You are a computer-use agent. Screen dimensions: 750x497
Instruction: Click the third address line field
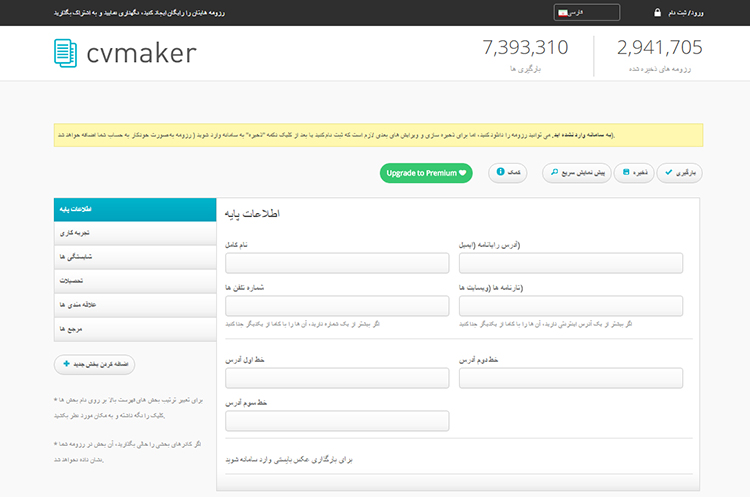tap(337, 421)
